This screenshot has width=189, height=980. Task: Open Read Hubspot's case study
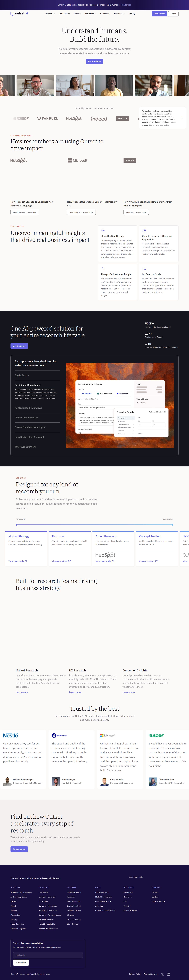click(24, 212)
